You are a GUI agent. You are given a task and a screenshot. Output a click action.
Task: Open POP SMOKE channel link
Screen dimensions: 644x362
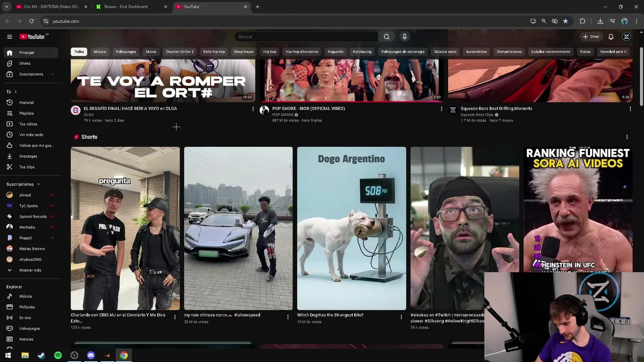click(x=283, y=115)
